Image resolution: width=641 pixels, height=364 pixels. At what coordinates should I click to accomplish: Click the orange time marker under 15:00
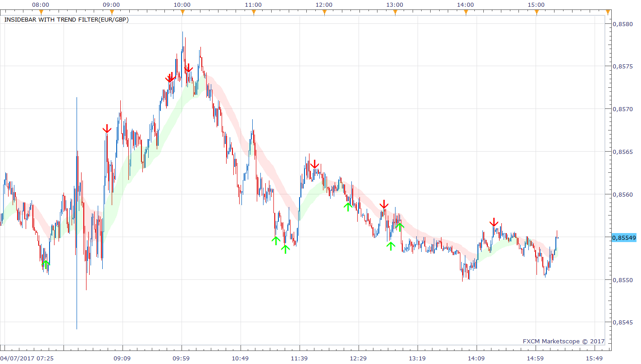point(536,13)
